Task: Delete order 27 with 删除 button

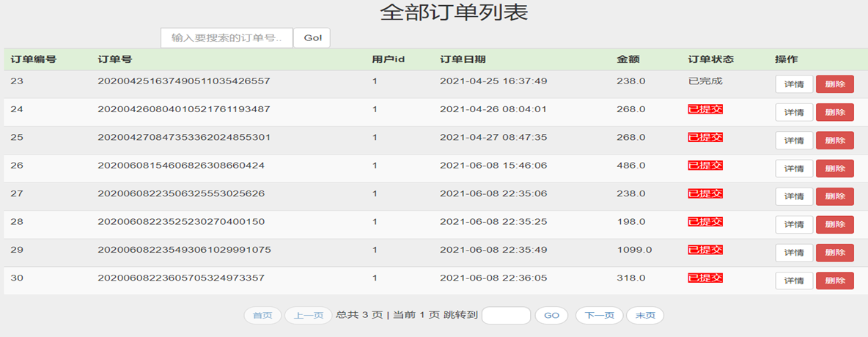Action: 835,196
